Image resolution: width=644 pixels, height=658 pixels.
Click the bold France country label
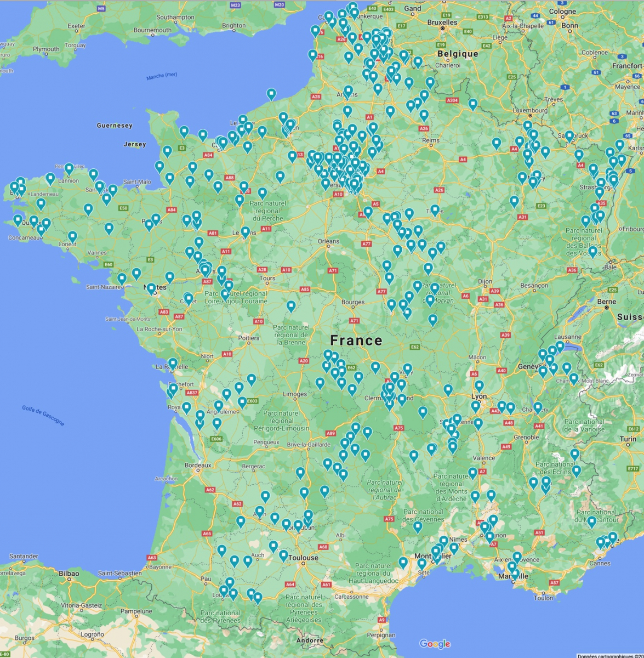coord(356,341)
